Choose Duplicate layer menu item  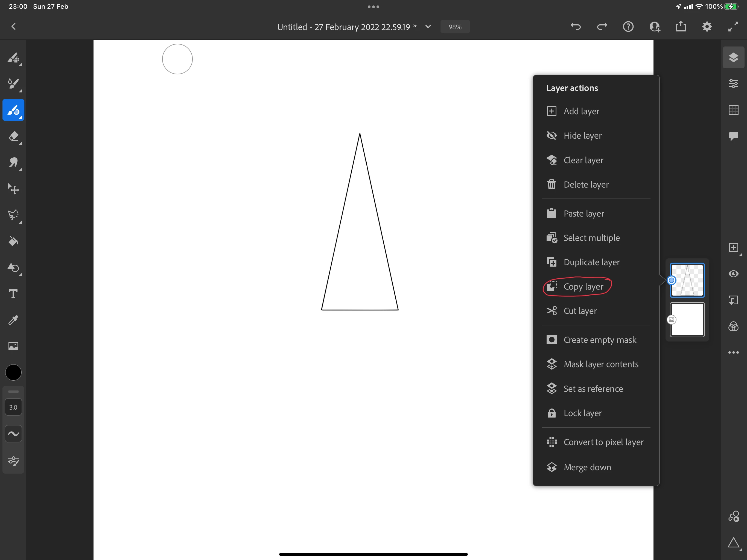coord(591,262)
